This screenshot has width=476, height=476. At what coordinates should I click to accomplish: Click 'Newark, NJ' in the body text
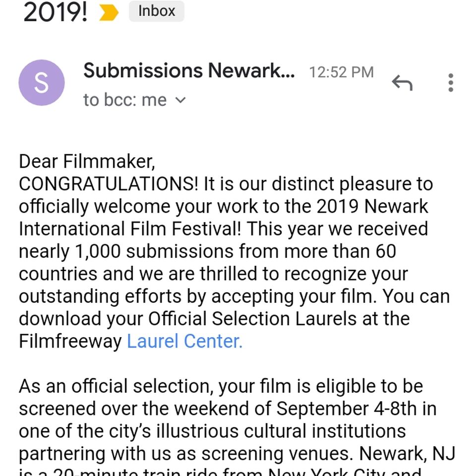(x=407, y=454)
